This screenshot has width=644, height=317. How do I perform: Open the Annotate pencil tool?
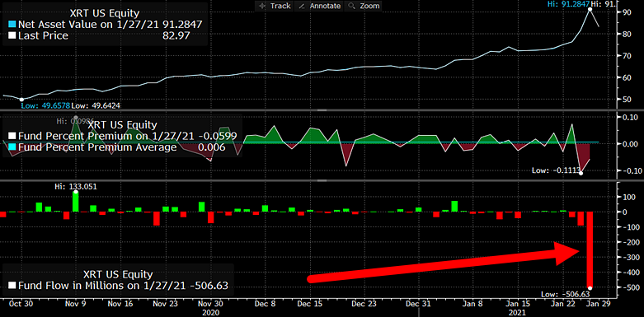[x=319, y=6]
